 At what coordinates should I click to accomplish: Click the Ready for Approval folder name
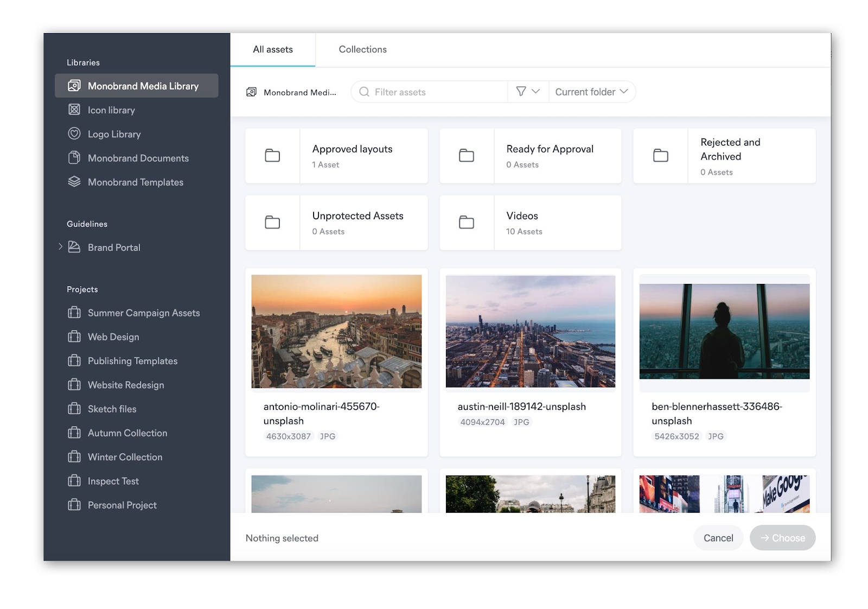(550, 149)
